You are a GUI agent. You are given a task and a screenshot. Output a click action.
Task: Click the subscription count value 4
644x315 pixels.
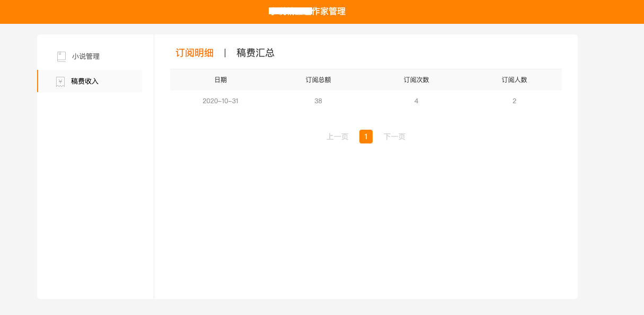click(416, 101)
